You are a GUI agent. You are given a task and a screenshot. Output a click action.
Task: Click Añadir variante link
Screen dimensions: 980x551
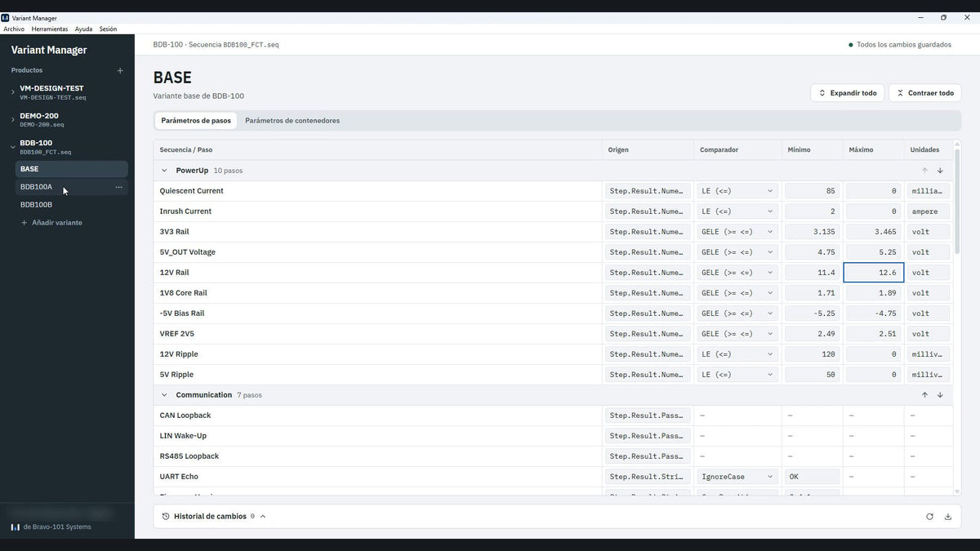[x=51, y=223]
